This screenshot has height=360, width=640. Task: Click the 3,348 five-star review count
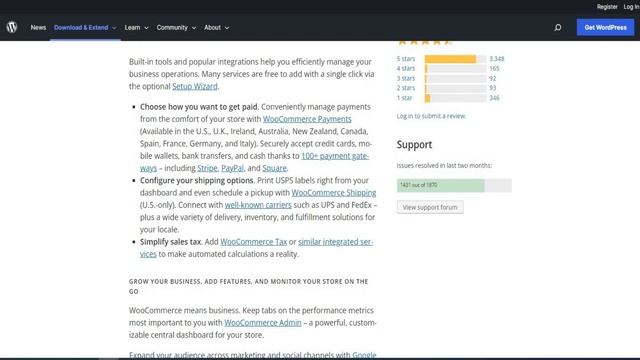(497, 58)
